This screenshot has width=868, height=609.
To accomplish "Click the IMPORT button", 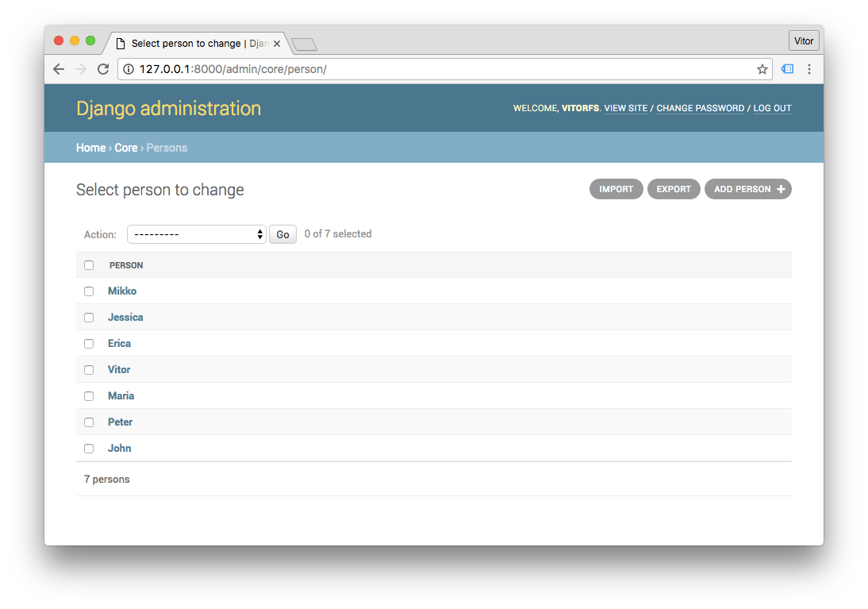I will [616, 189].
